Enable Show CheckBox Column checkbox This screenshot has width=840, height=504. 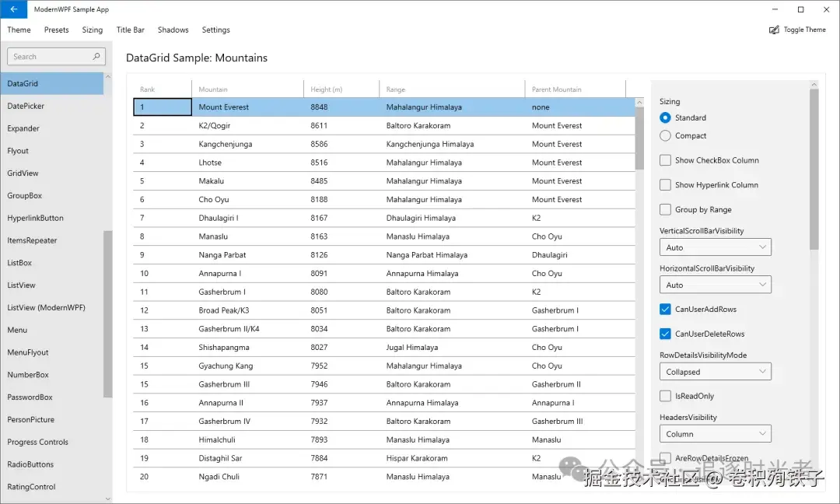click(665, 160)
